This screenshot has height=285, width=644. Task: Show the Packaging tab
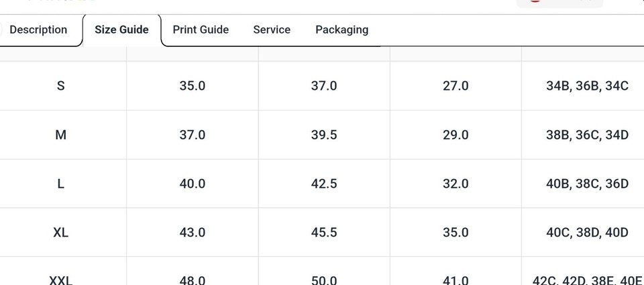coord(341,30)
